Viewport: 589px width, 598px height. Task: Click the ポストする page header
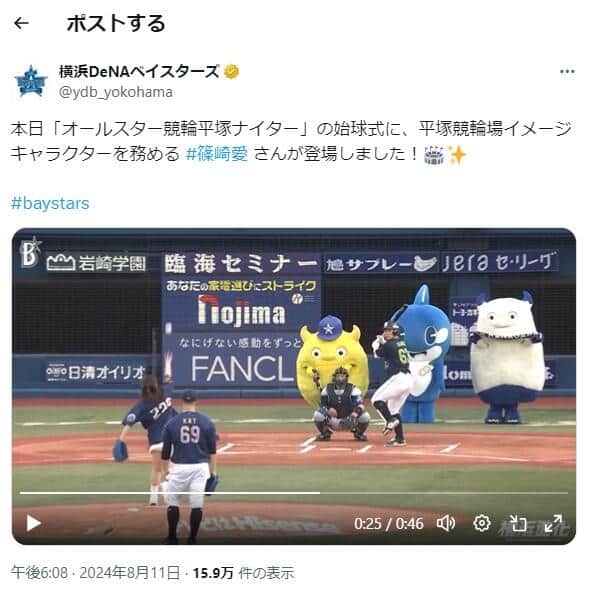(x=116, y=24)
